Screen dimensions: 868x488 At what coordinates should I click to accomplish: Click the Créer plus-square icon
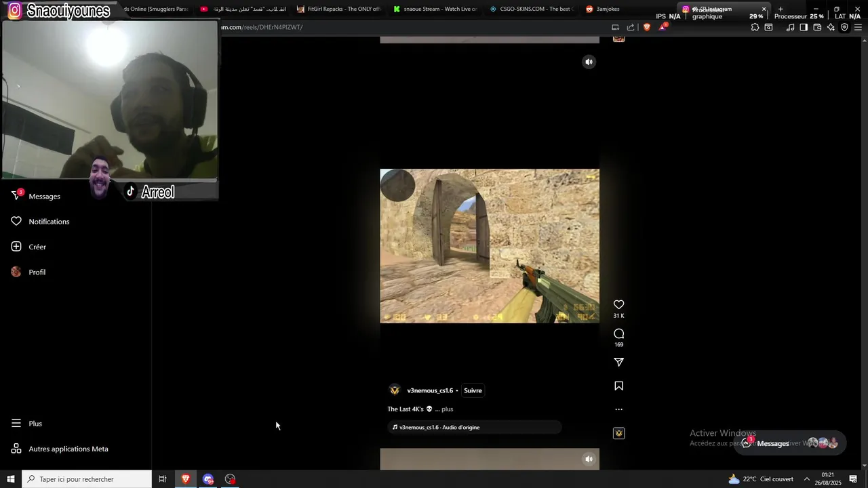pyautogui.click(x=16, y=247)
